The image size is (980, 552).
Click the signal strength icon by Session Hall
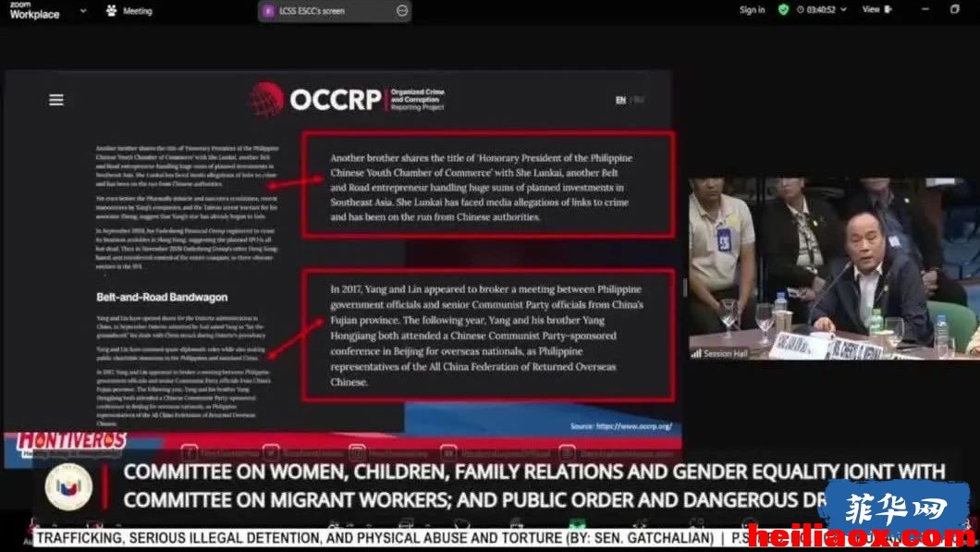(696, 354)
